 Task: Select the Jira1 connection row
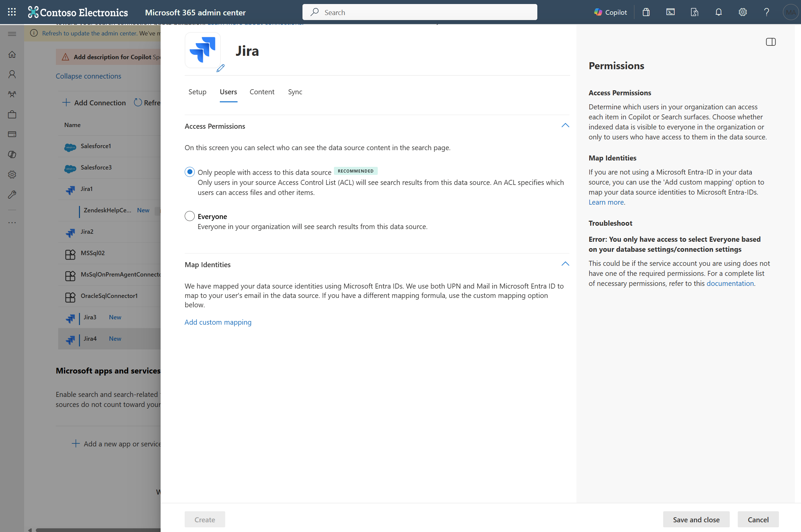click(x=109, y=189)
